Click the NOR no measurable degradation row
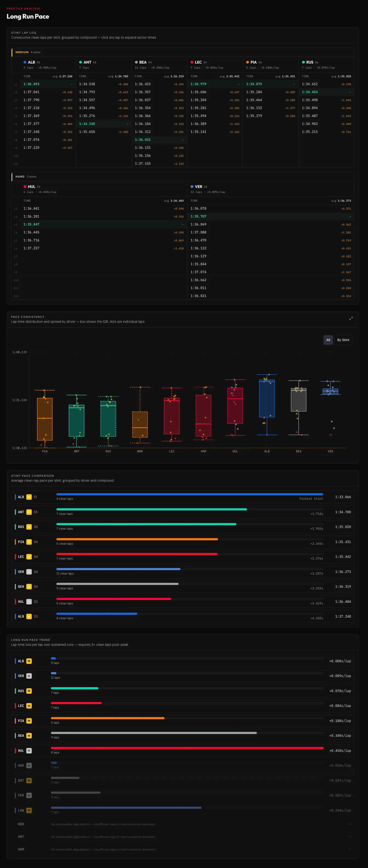This screenshot has width=368, height=868. pyautogui.click(x=183, y=824)
